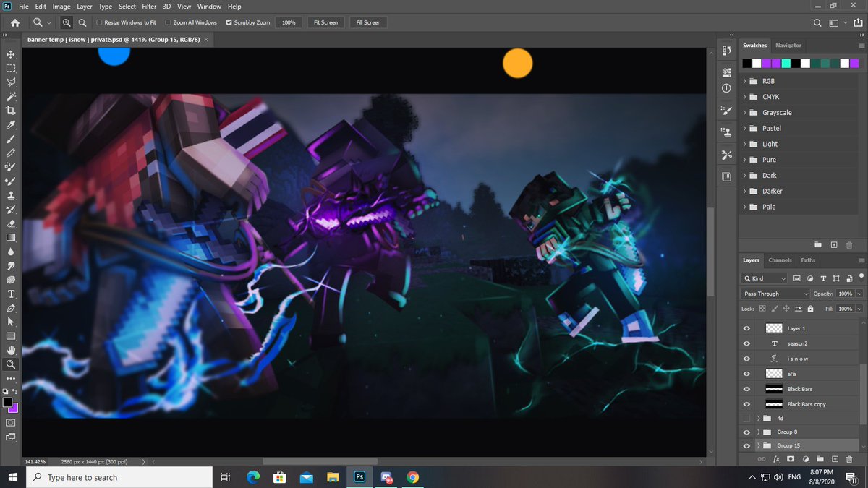Select the Clone Stamp tool
868x488 pixels.
pyautogui.click(x=11, y=195)
